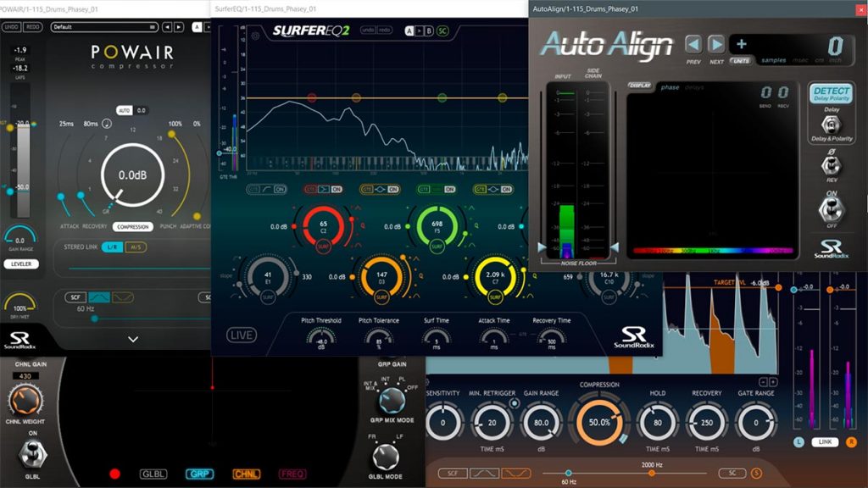Click the DETECT Delay Polarity button
This screenshot has height=488, width=868.
tap(831, 93)
